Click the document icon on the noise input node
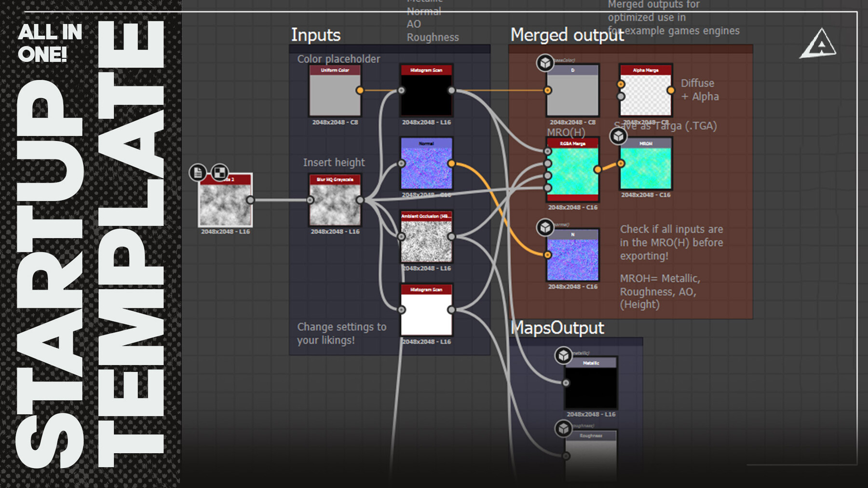 tap(197, 172)
